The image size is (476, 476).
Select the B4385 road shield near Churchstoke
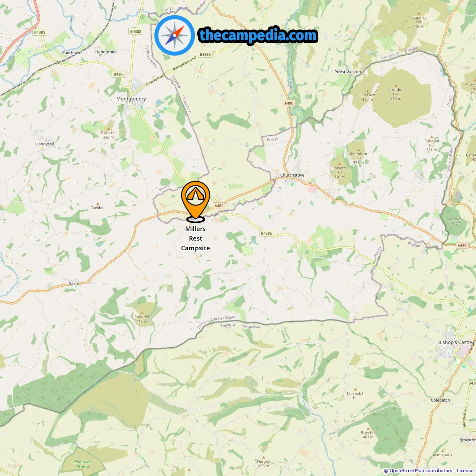pos(266,233)
